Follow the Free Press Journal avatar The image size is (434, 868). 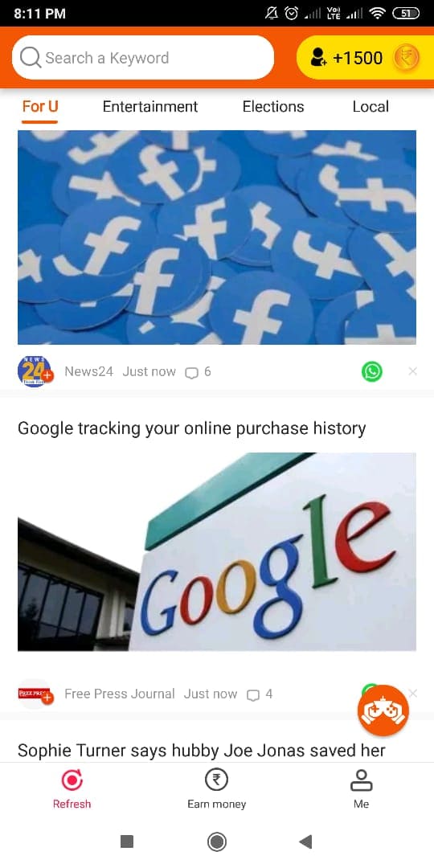[x=35, y=694]
